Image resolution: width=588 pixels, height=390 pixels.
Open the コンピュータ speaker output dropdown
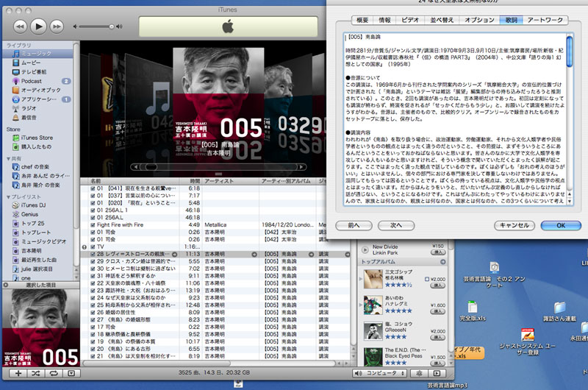[380, 373]
